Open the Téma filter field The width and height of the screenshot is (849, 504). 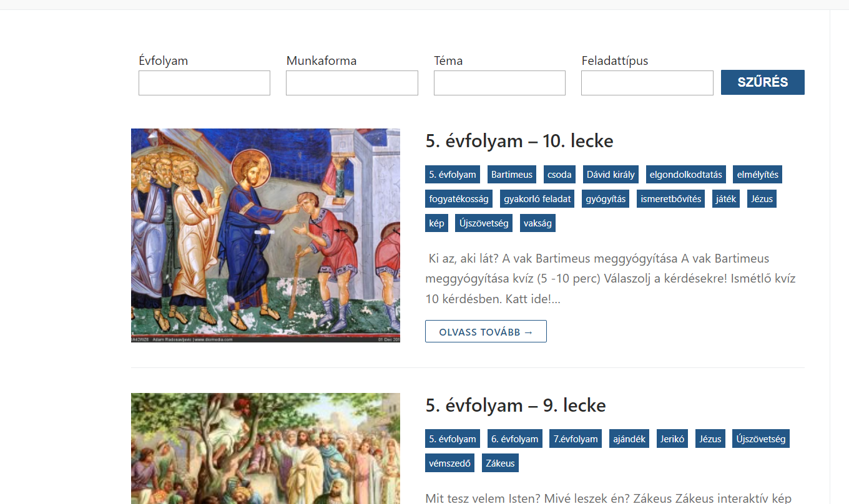click(x=499, y=83)
